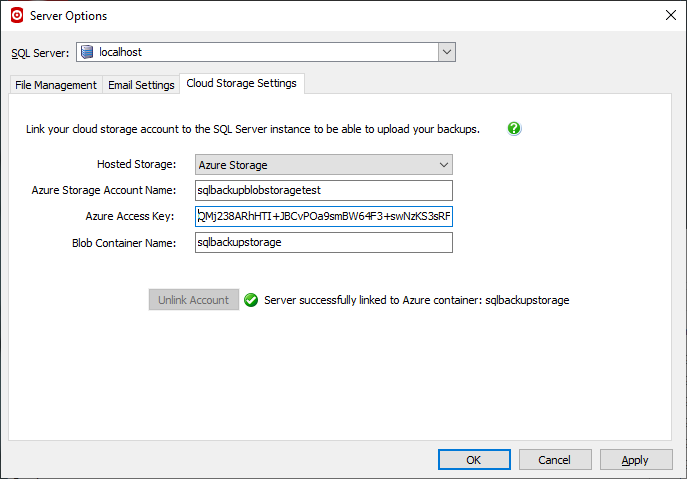
Task: Expand the SQL Server dropdown arrow
Action: coord(446,52)
